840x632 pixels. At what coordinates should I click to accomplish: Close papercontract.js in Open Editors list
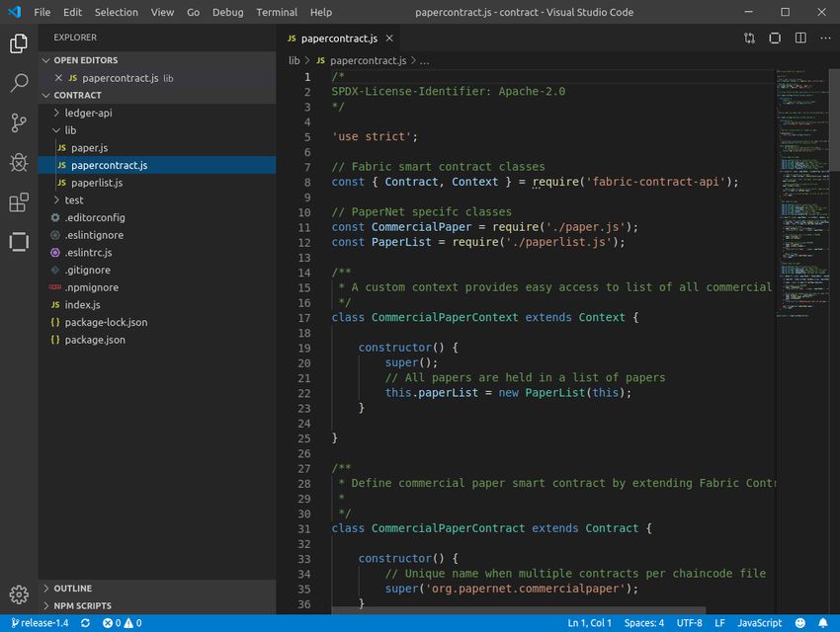pos(58,78)
